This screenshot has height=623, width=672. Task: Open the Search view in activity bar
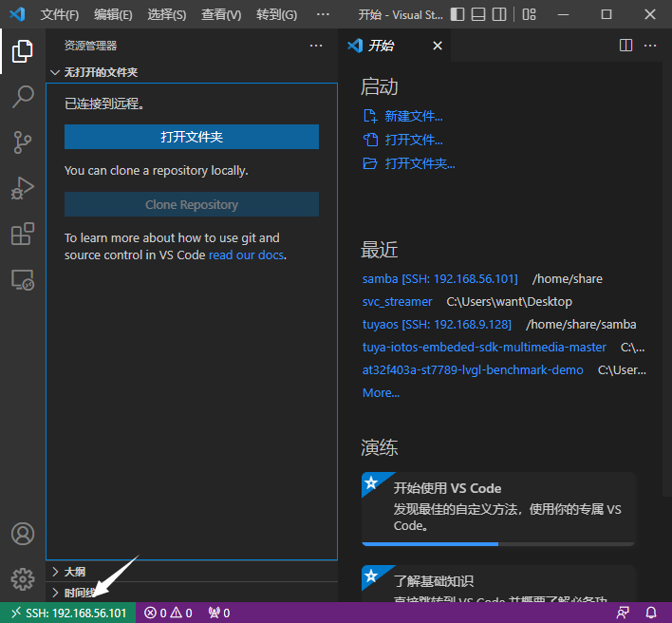coord(22,97)
